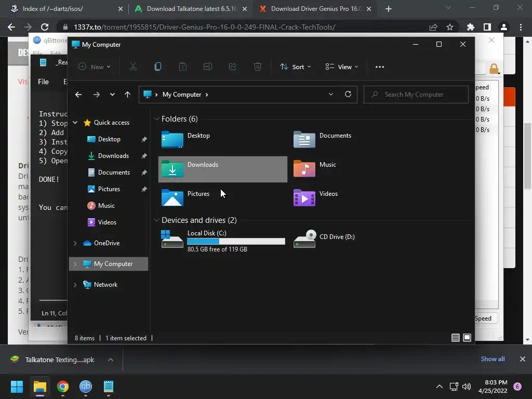The height and width of the screenshot is (399, 532).
Task: Switch to the Download Driver Genius Pro tab
Action: tap(315, 9)
